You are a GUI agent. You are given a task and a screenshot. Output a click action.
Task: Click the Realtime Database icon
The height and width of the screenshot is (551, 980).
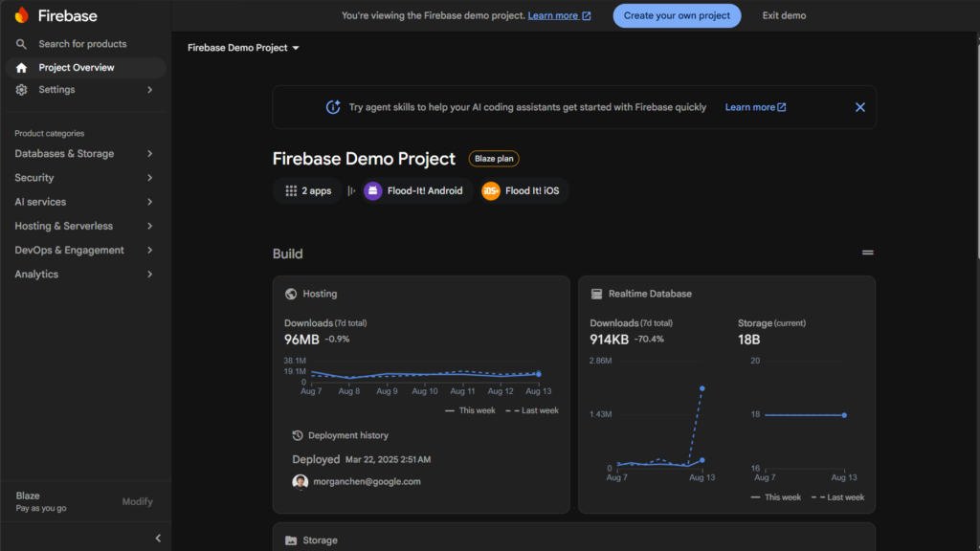596,294
